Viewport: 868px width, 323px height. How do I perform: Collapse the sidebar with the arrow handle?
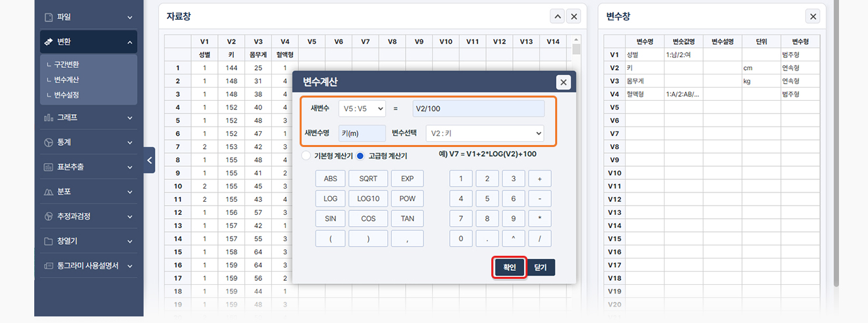click(x=149, y=160)
